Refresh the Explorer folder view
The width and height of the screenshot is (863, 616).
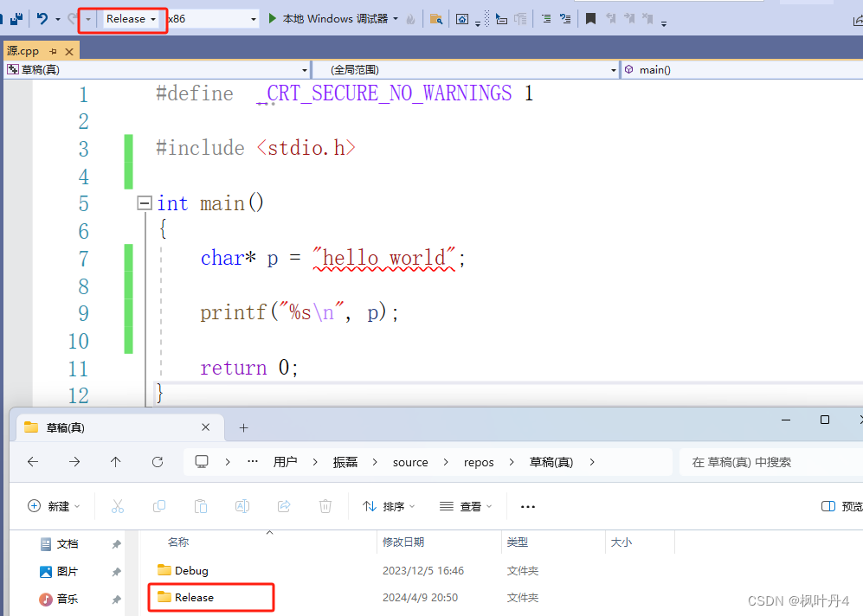(x=158, y=462)
